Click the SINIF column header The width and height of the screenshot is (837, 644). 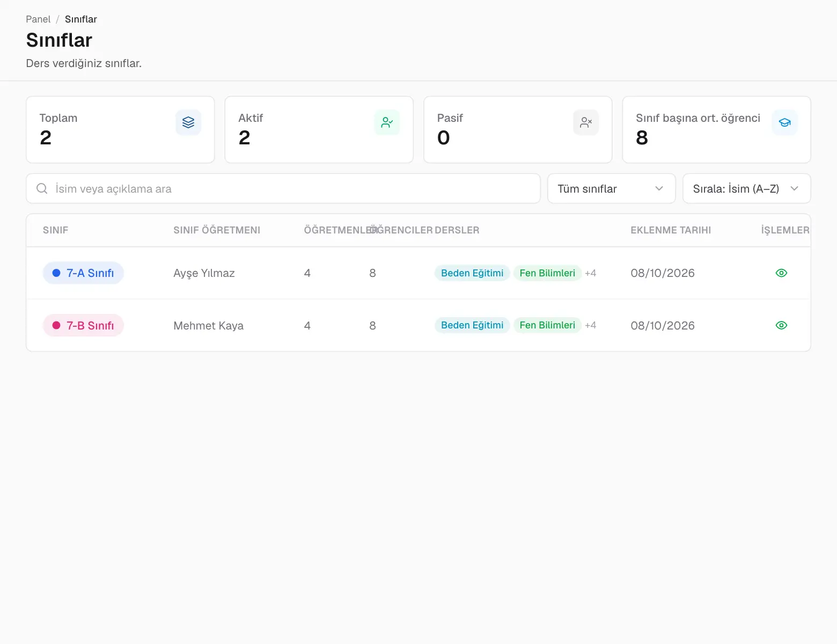click(x=56, y=230)
